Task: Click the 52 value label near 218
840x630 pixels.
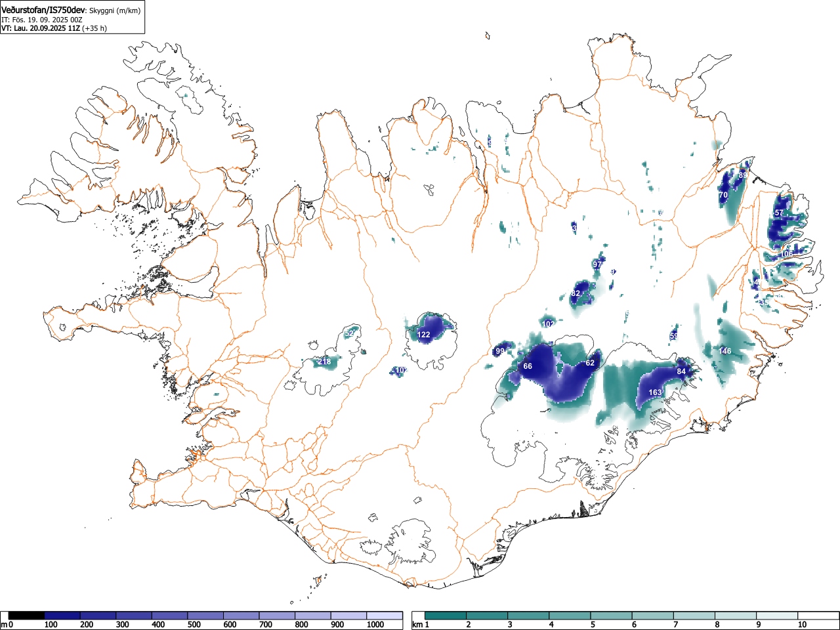Action: 349,333
